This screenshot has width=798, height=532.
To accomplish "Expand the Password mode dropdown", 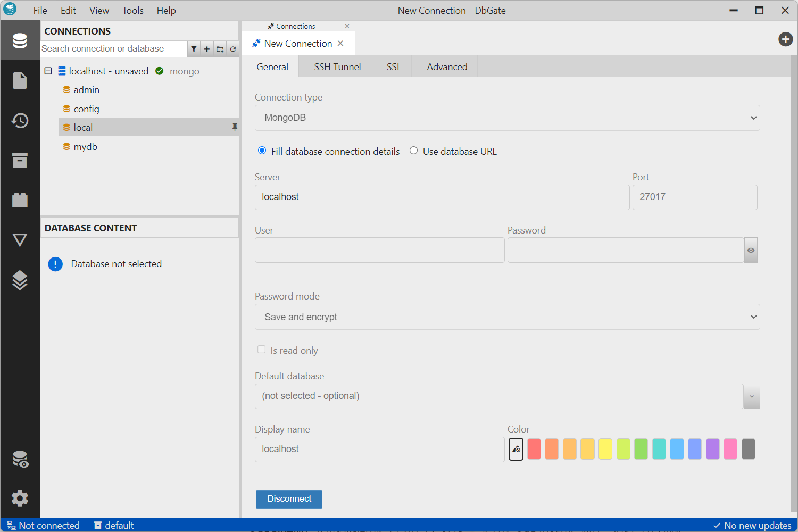I will 507,317.
